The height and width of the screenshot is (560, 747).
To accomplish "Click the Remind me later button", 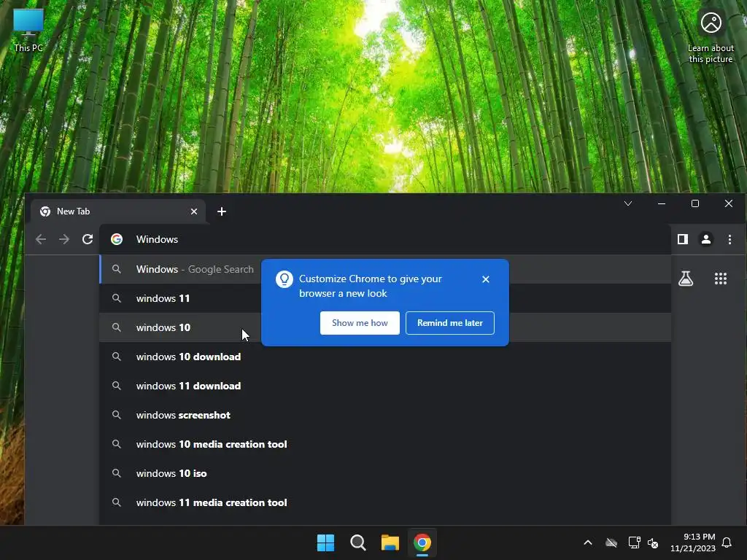I will 449,323.
